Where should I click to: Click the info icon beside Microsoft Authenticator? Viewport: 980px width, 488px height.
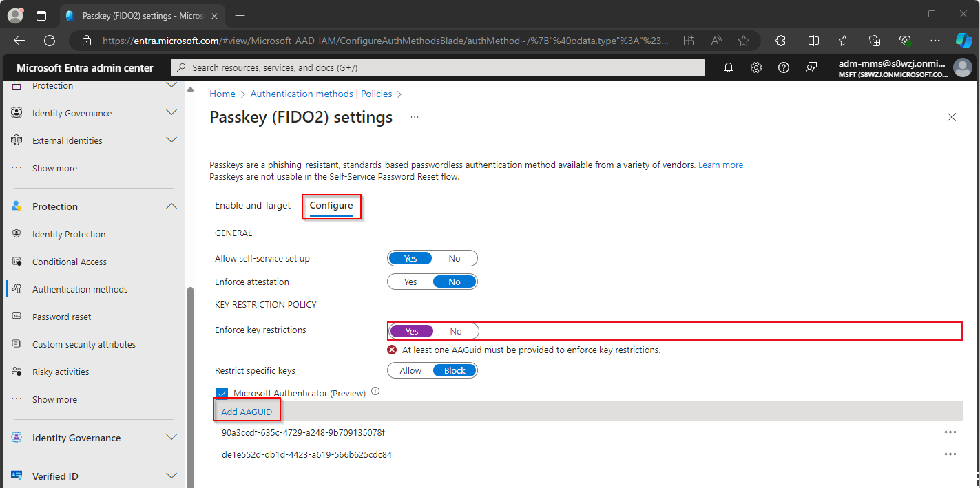point(375,392)
